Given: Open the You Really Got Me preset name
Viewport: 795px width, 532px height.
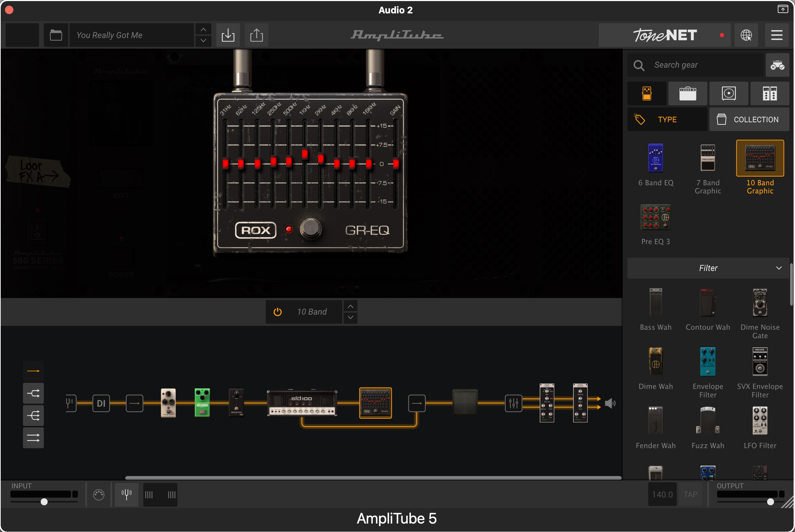Looking at the screenshot, I should 132,35.
